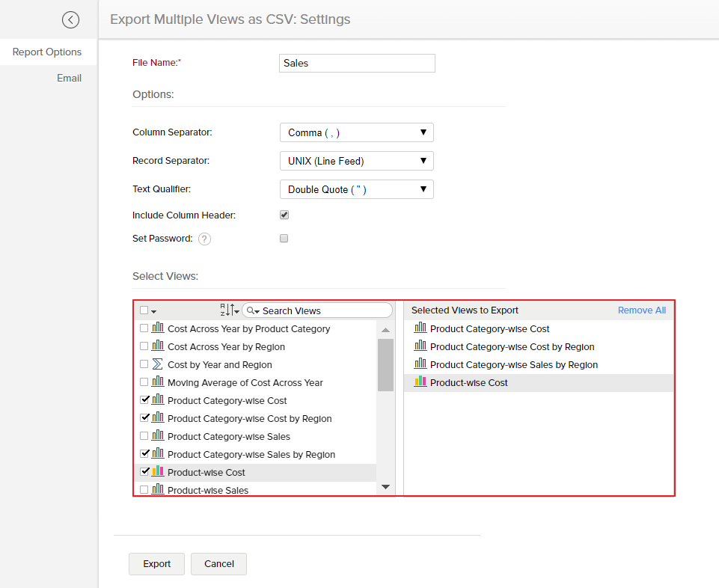Switch to the Email tab

(x=69, y=77)
